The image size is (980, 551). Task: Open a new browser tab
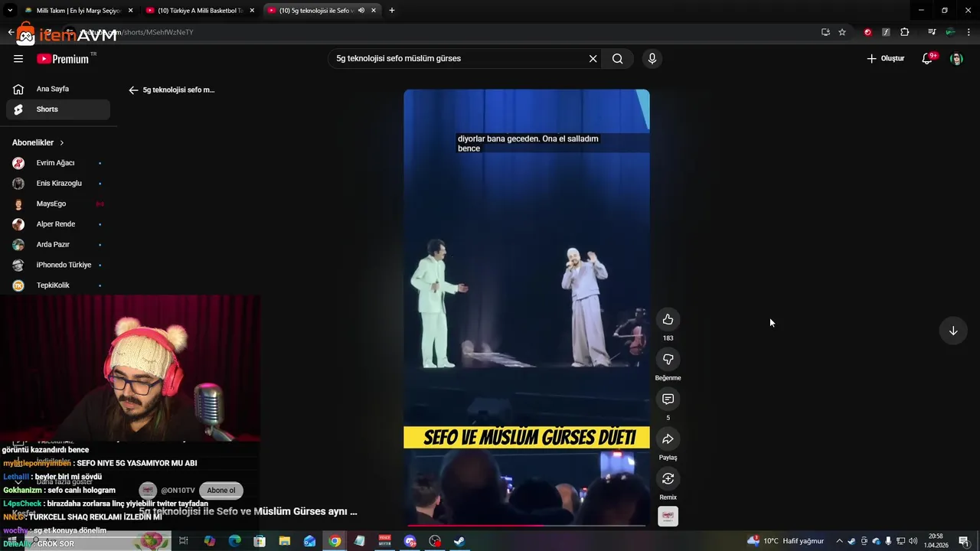tap(391, 11)
